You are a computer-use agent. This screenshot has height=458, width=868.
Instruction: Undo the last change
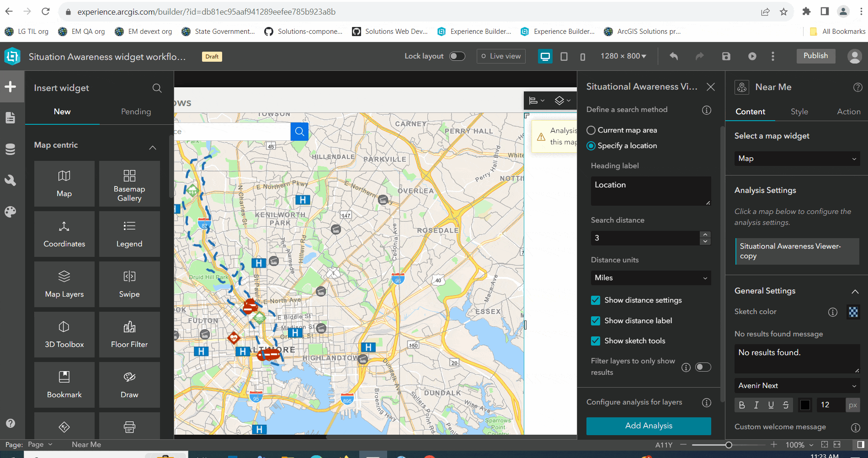(673, 56)
